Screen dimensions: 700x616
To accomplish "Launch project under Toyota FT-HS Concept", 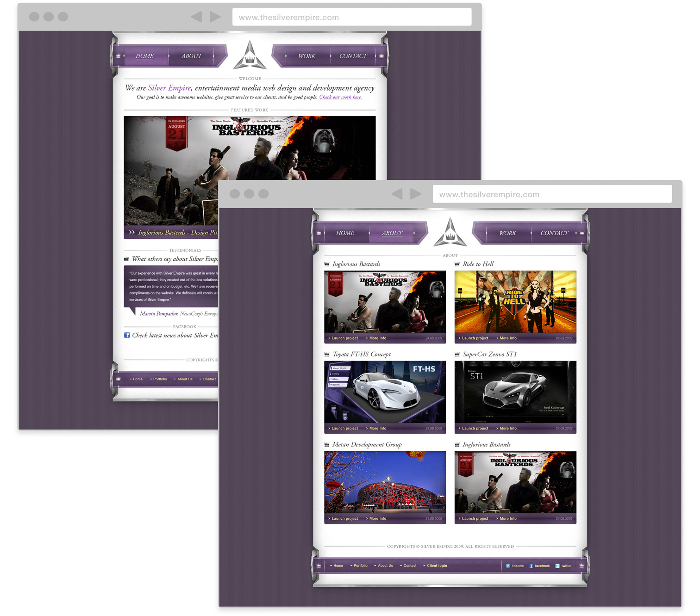I will 345,428.
